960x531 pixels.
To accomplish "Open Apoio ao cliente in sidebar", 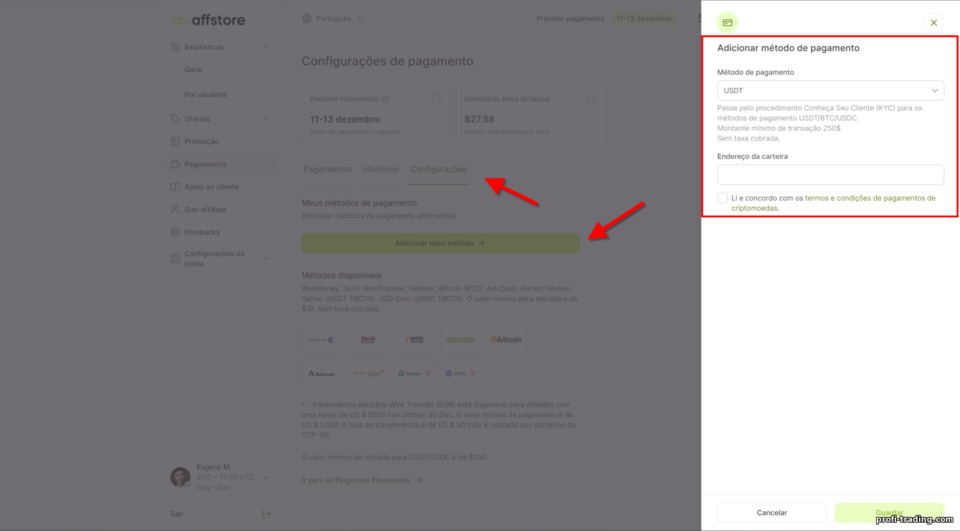I will [211, 187].
